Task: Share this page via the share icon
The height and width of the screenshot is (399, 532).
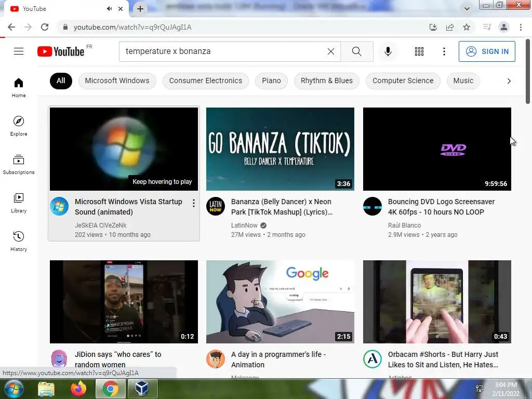Action: click(450, 27)
